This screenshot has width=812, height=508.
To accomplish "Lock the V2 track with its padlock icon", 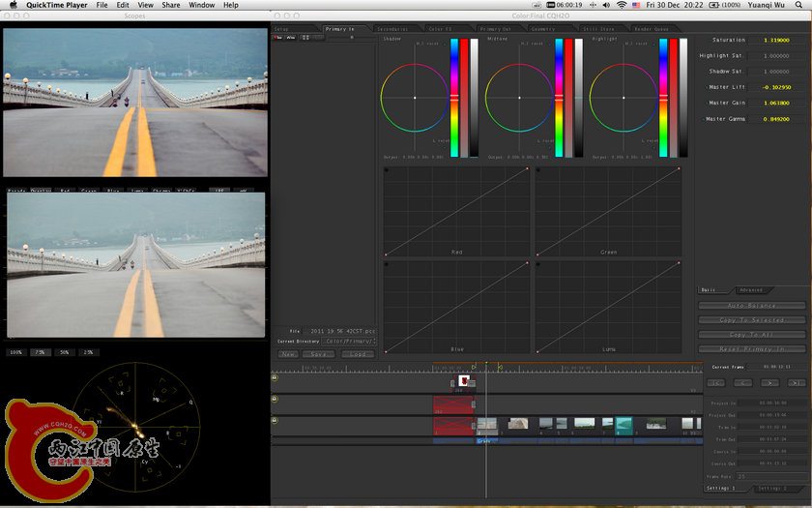I will pyautogui.click(x=275, y=399).
